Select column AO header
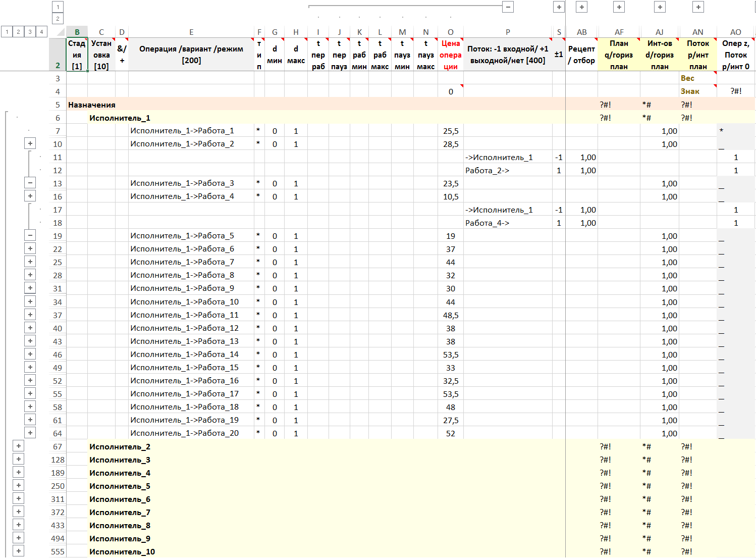756x559 pixels. click(735, 32)
